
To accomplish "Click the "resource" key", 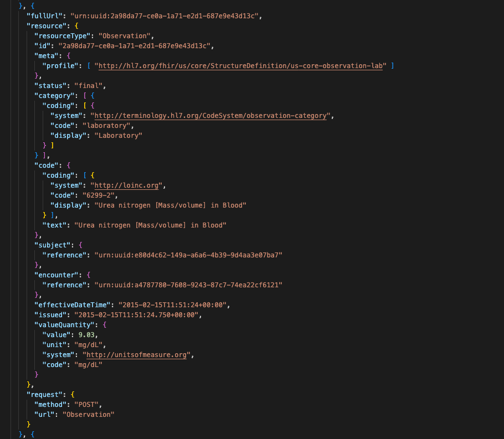I will [x=47, y=26].
